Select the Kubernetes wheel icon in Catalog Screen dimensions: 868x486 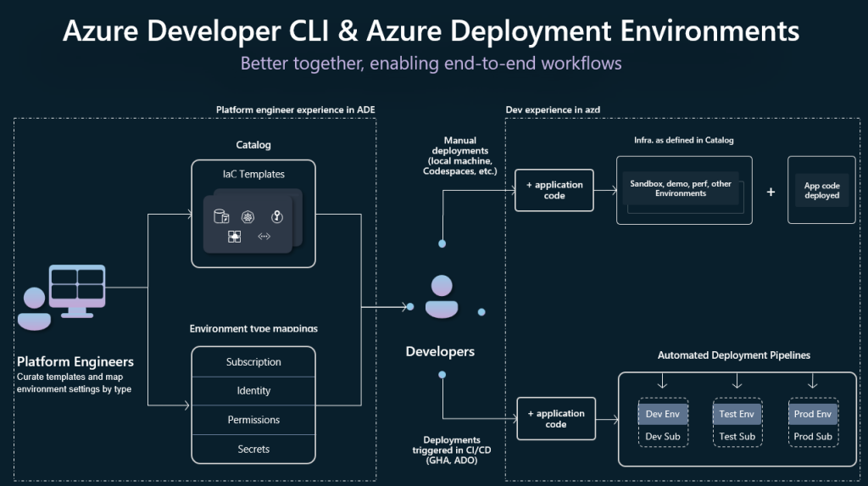coord(248,216)
